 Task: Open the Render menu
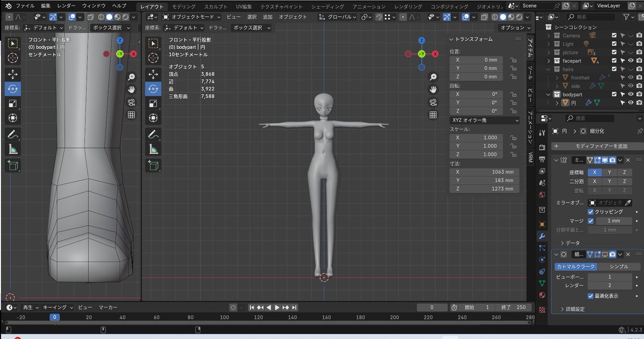(x=67, y=6)
